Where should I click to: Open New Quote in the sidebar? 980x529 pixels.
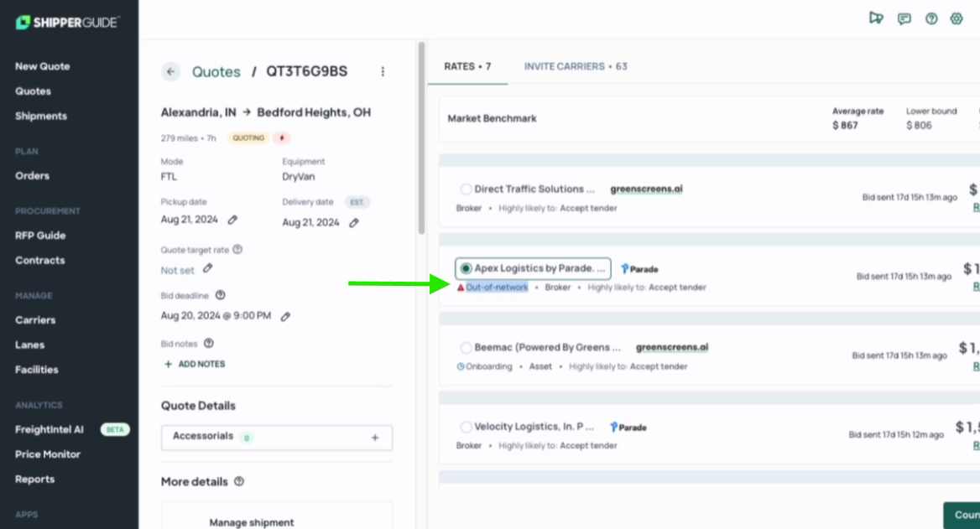pyautogui.click(x=43, y=66)
